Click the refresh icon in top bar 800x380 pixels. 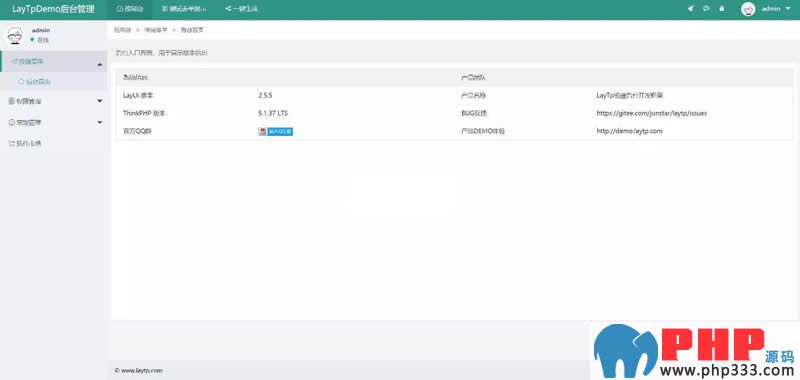click(706, 9)
